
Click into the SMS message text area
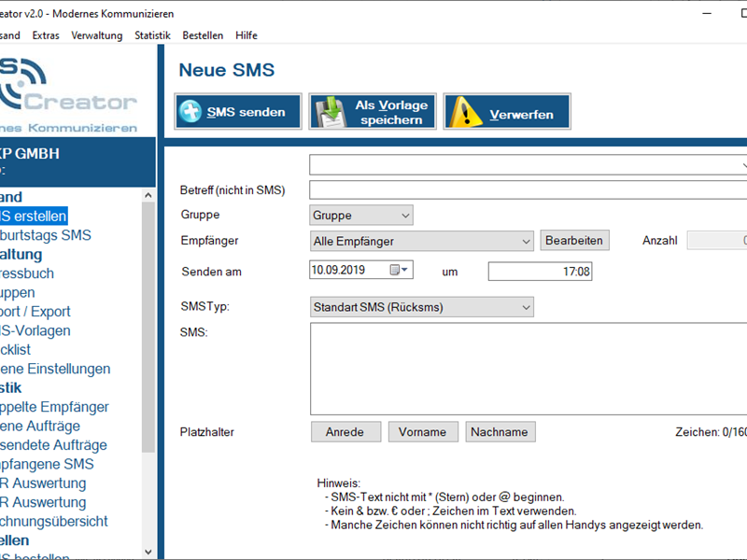(x=528, y=369)
